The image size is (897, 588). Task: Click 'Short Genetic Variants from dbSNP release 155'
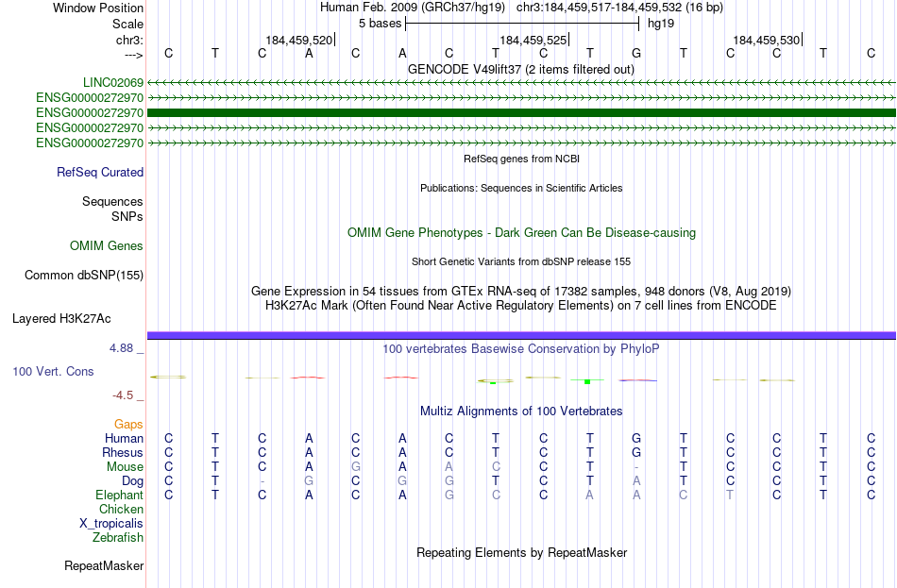point(521,262)
